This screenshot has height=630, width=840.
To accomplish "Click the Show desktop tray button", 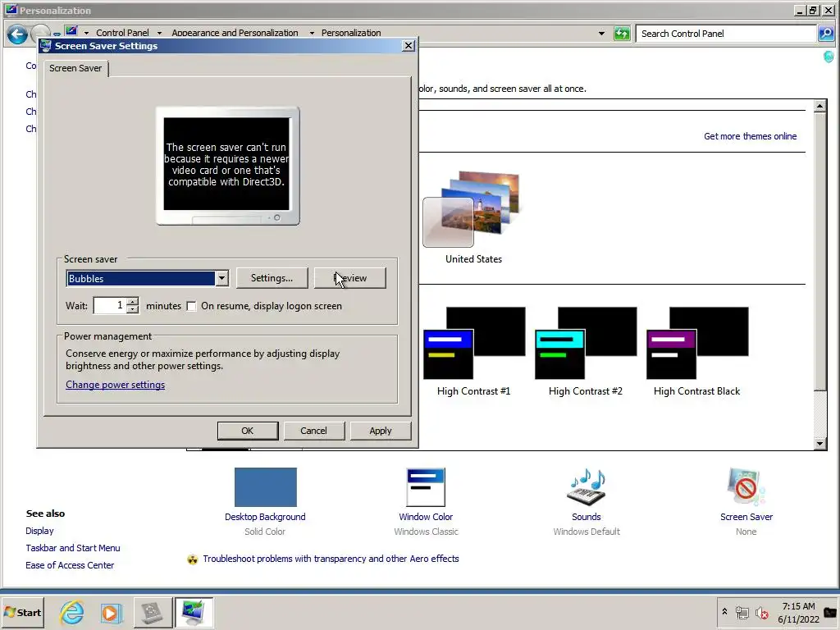I will (x=830, y=612).
